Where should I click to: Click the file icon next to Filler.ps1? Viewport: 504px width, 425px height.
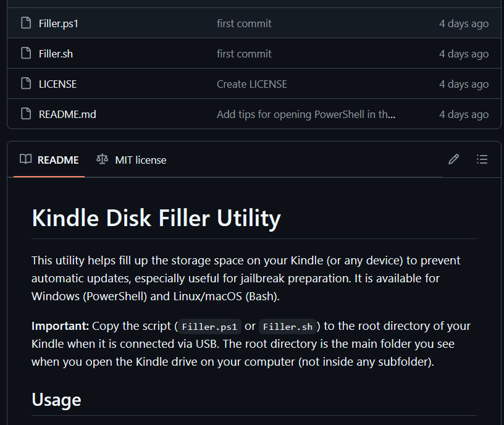point(26,23)
